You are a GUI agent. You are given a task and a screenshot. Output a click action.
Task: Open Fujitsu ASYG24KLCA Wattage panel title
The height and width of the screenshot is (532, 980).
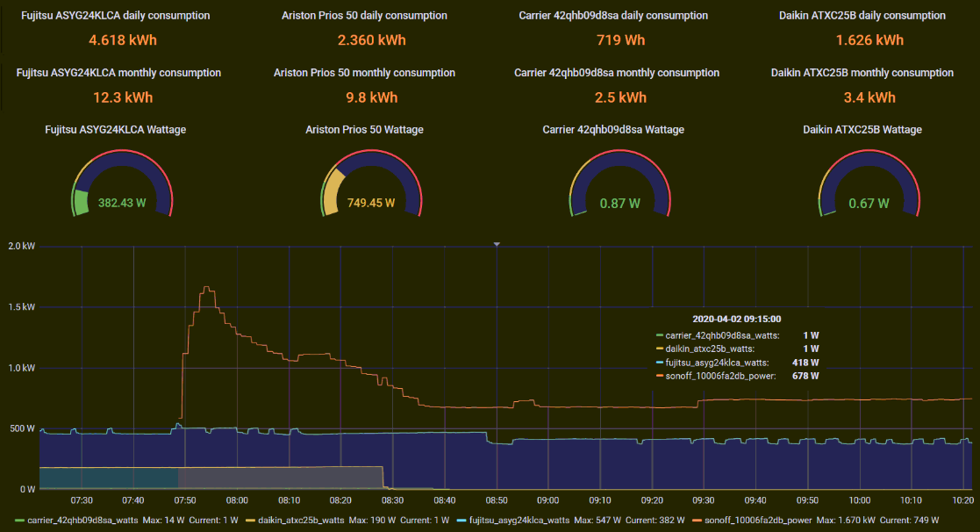click(x=116, y=130)
